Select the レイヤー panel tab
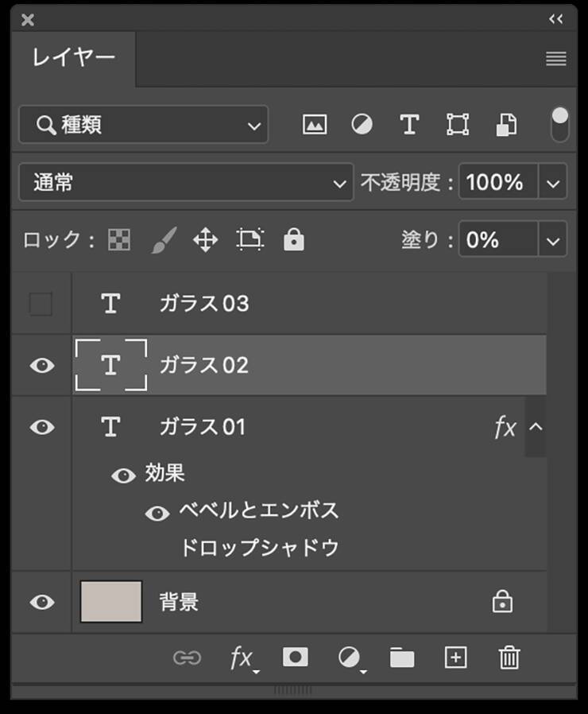 pos(74,58)
